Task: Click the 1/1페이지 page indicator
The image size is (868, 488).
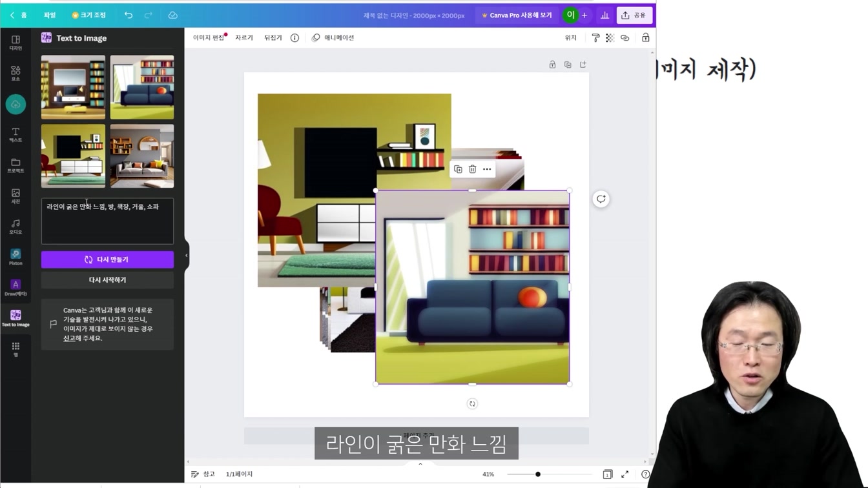Action: (x=239, y=474)
